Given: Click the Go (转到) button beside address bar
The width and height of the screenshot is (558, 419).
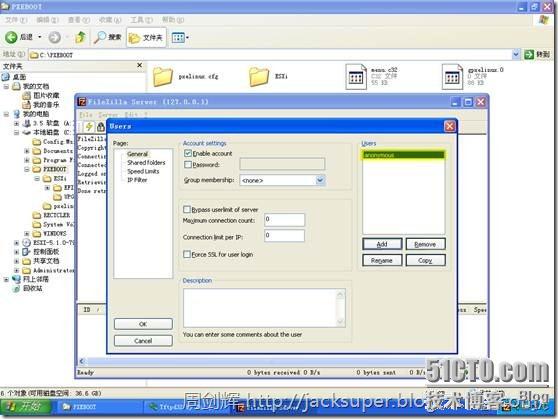Looking at the screenshot, I should (x=537, y=54).
